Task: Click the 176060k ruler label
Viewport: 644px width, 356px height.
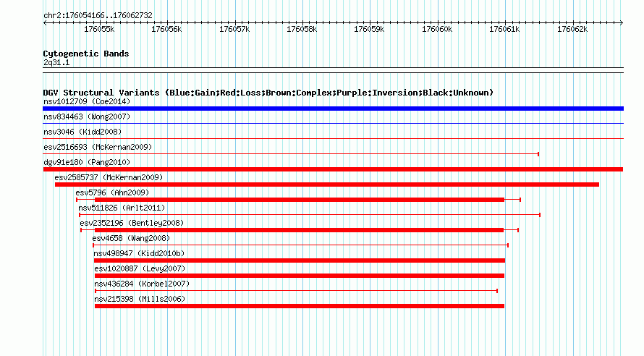Action: [437, 29]
